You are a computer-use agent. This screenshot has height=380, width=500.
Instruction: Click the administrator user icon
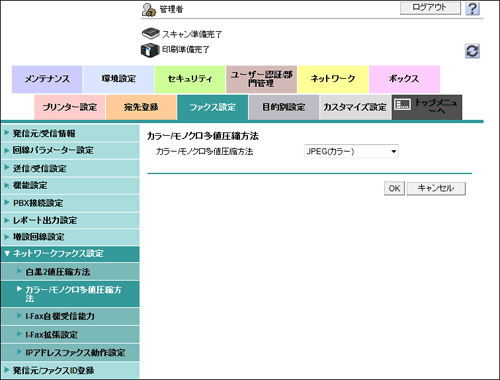[148, 9]
